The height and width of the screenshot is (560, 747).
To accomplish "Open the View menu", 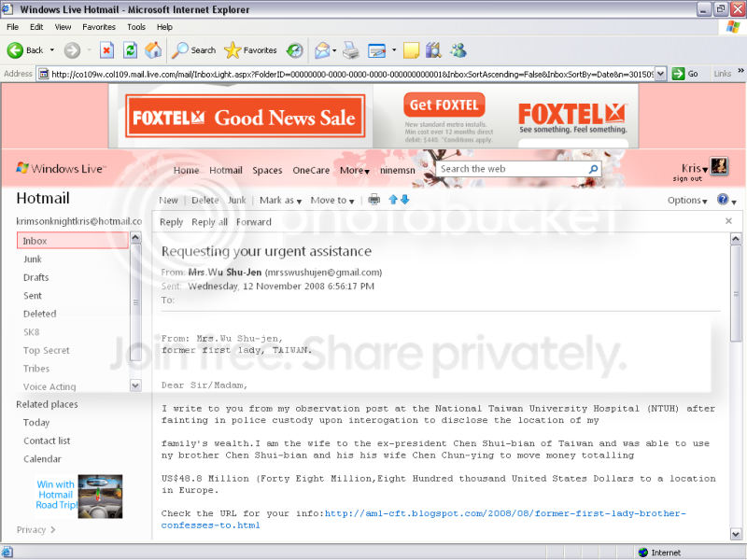I will pos(63,27).
